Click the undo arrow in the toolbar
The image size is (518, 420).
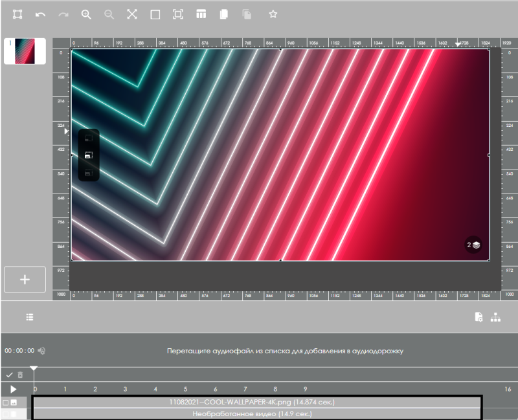(40, 14)
